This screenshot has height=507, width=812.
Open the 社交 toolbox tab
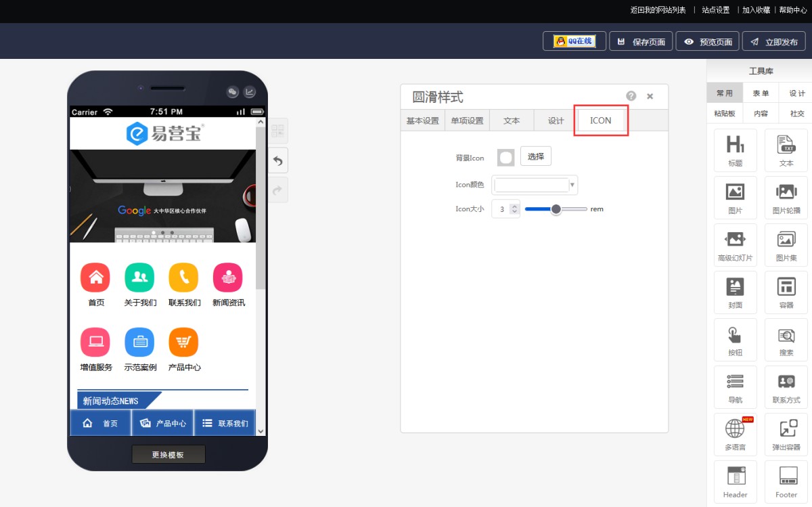pyautogui.click(x=797, y=113)
